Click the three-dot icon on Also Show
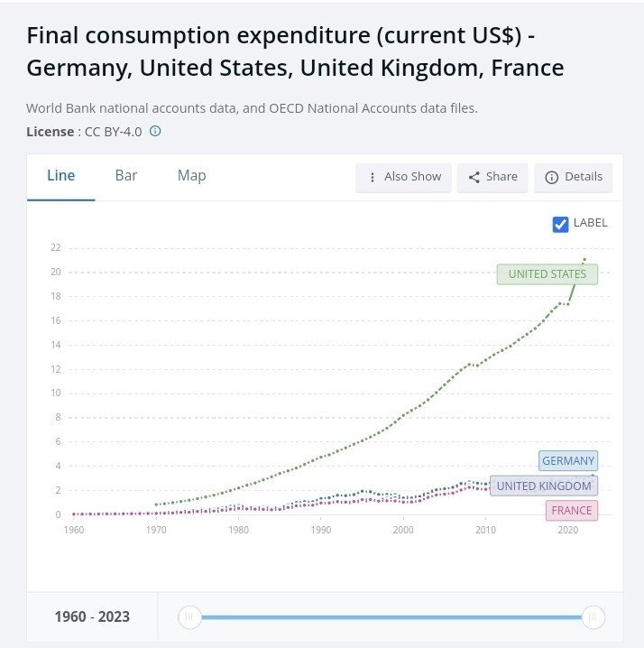Image resolution: width=644 pixels, height=648 pixels. pyautogui.click(x=373, y=178)
